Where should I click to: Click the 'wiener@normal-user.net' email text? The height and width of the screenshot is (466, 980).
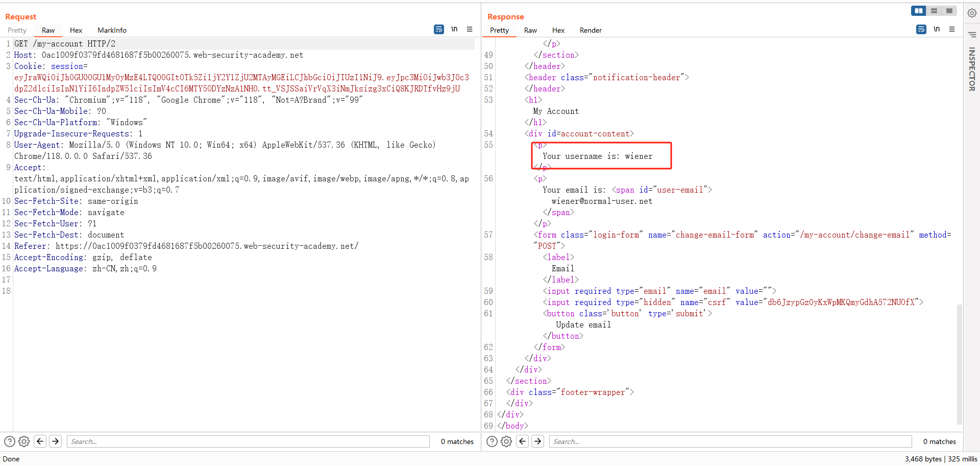pos(602,201)
